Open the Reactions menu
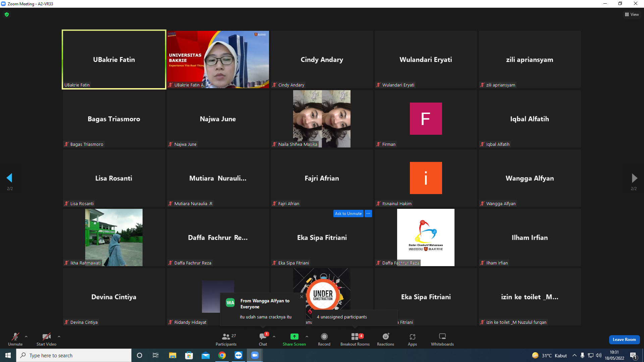The image size is (644, 362). (386, 339)
